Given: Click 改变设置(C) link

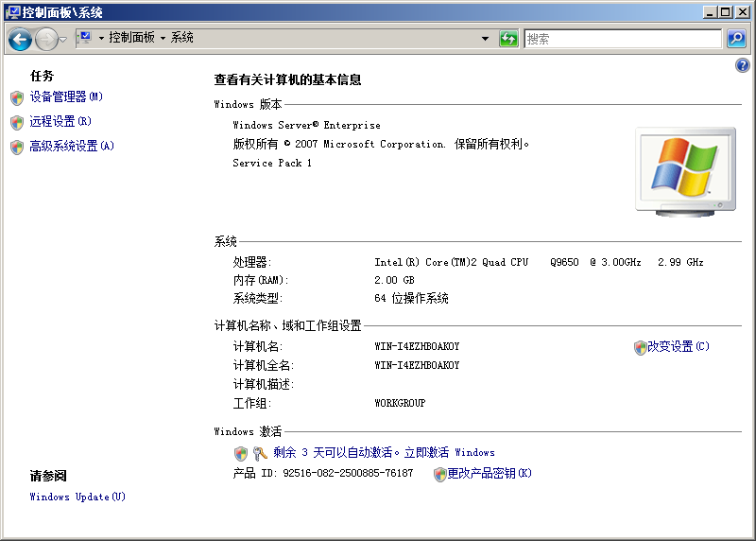Looking at the screenshot, I should [678, 346].
